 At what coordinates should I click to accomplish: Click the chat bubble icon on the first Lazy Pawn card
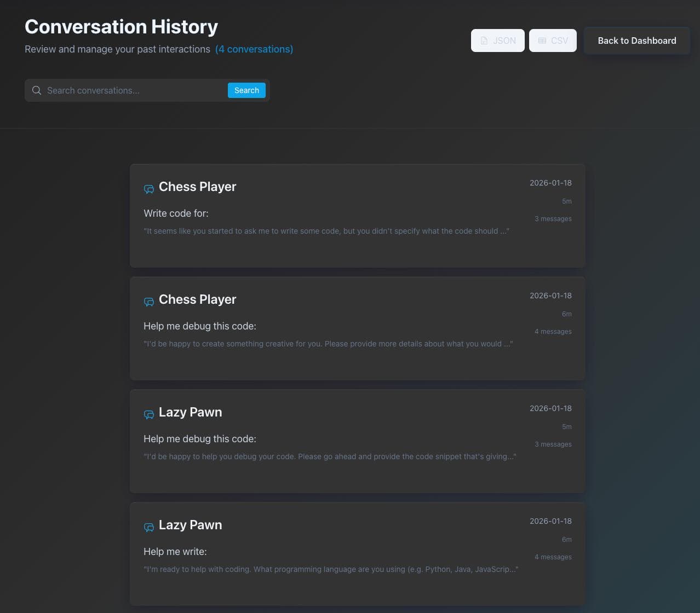coord(148,414)
